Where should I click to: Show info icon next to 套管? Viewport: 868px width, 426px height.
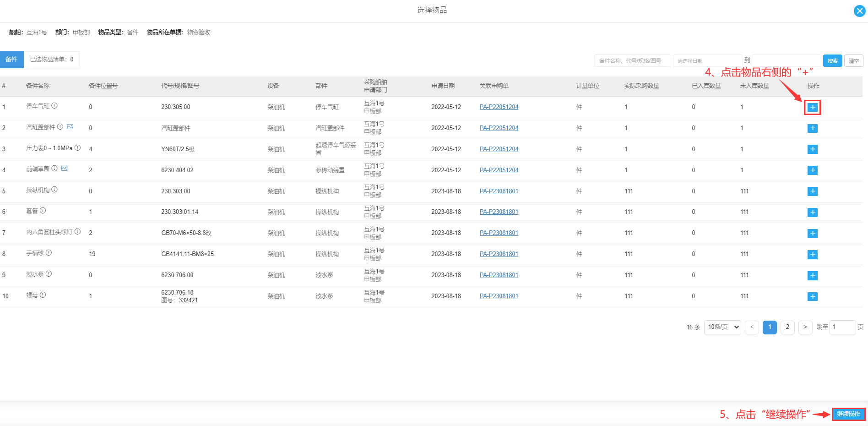coord(43,210)
